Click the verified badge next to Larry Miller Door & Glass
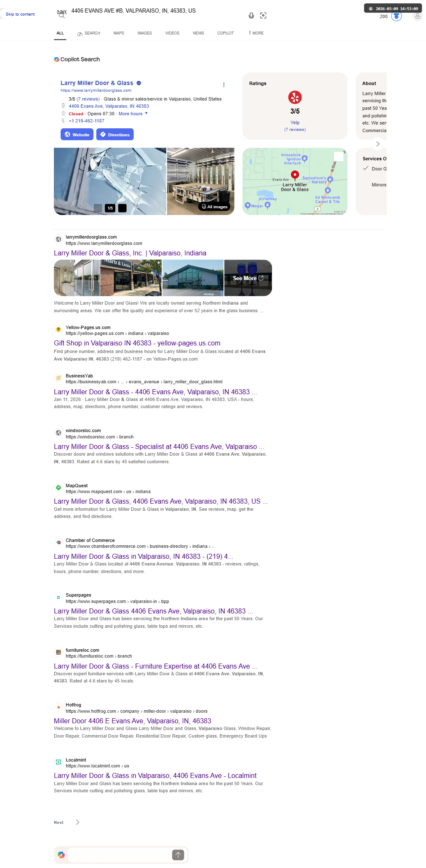 click(139, 83)
